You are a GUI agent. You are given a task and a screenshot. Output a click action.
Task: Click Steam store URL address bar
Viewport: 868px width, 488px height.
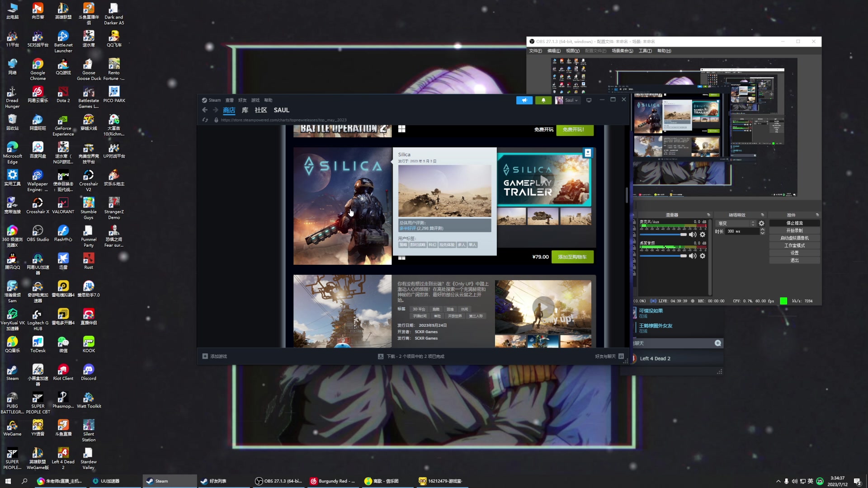283,120
